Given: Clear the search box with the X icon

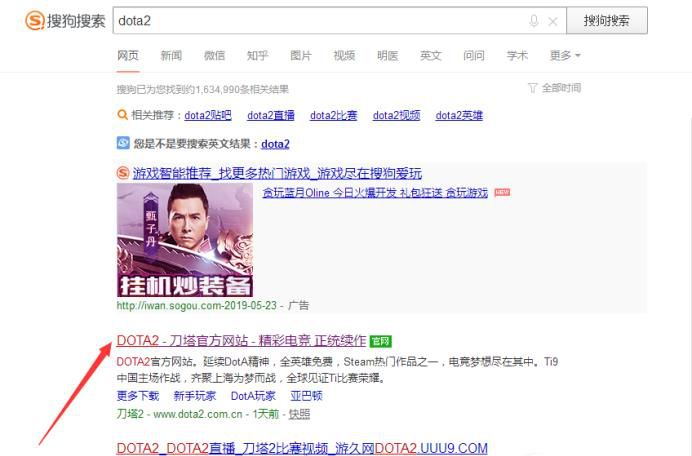Looking at the screenshot, I should (x=553, y=21).
